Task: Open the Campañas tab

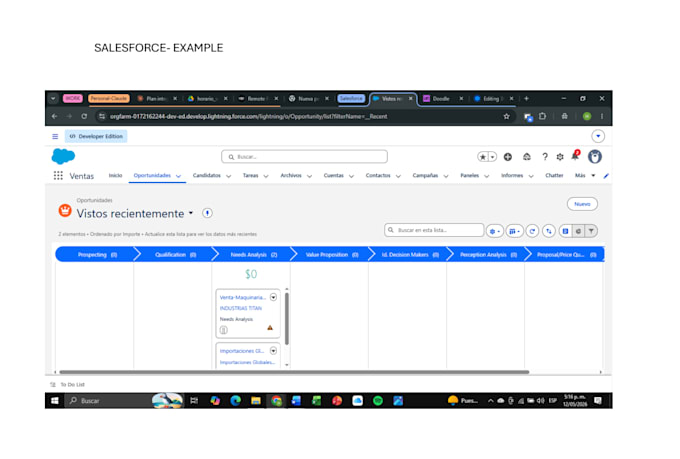Action: click(x=425, y=176)
